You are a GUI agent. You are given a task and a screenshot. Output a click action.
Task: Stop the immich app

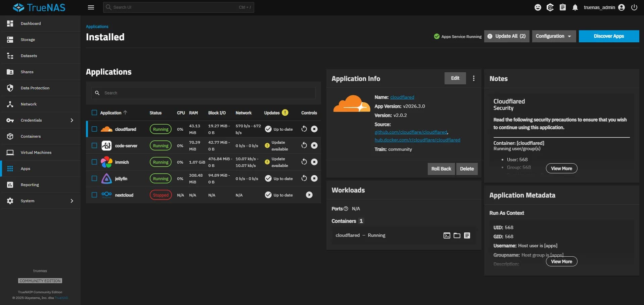point(315,162)
